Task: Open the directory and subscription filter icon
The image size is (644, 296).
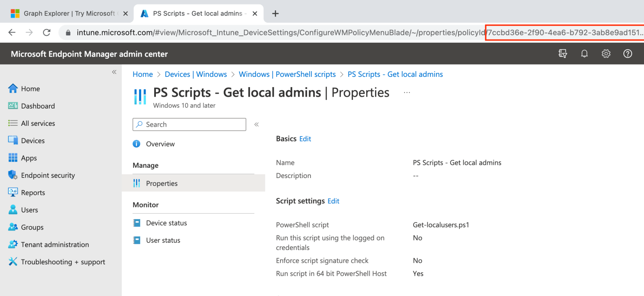Action: pos(563,54)
